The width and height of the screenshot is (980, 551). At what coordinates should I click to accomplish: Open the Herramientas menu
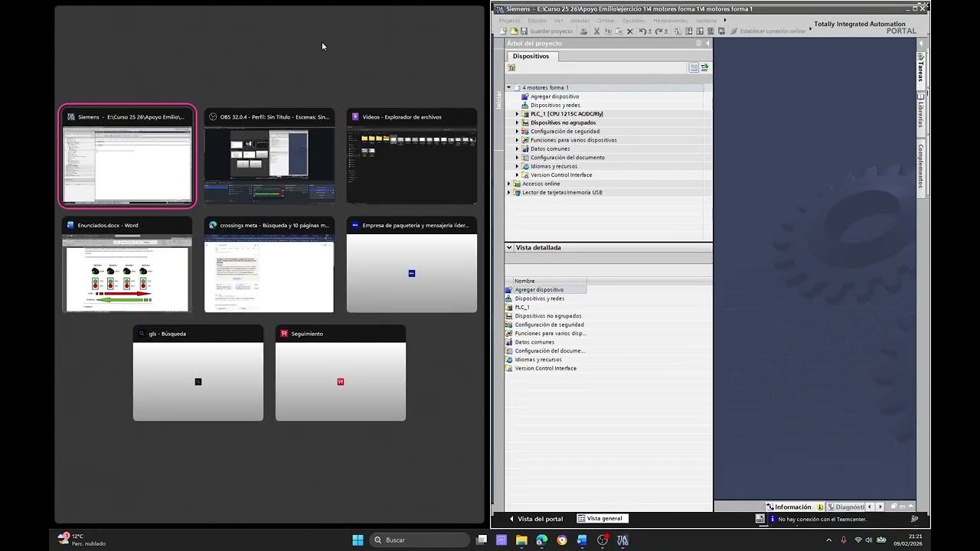[x=671, y=21]
